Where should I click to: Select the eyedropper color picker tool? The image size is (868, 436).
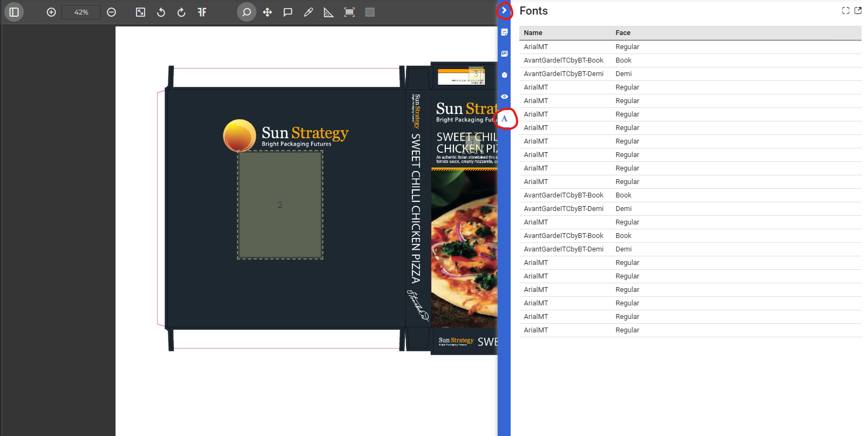308,12
